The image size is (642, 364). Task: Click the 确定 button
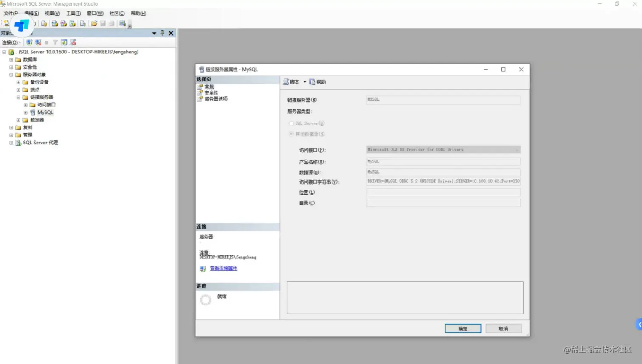[x=463, y=329]
